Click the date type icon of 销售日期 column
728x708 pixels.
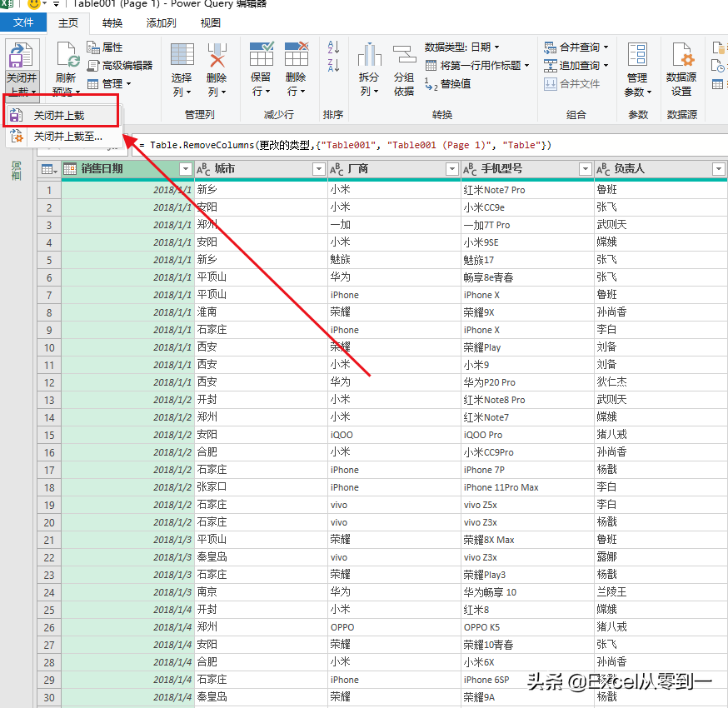click(70, 169)
